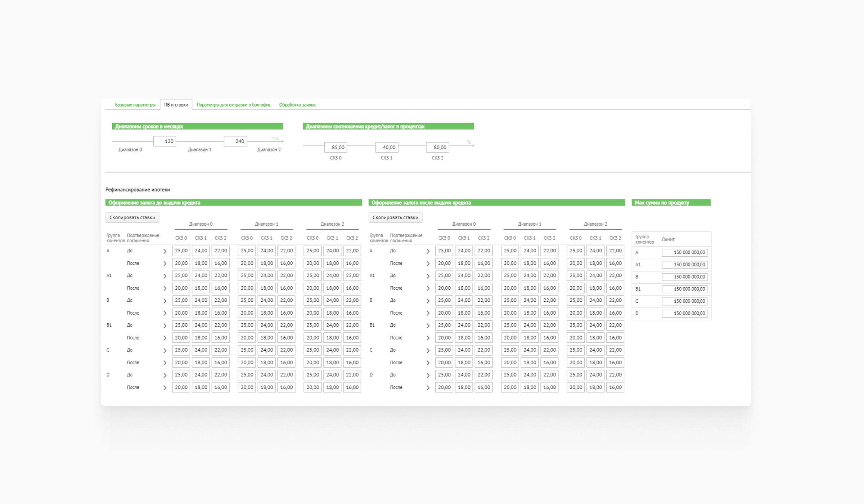The width and height of the screenshot is (864, 504).
Task: Expand group D До row arrow in left table
Action: point(165,375)
